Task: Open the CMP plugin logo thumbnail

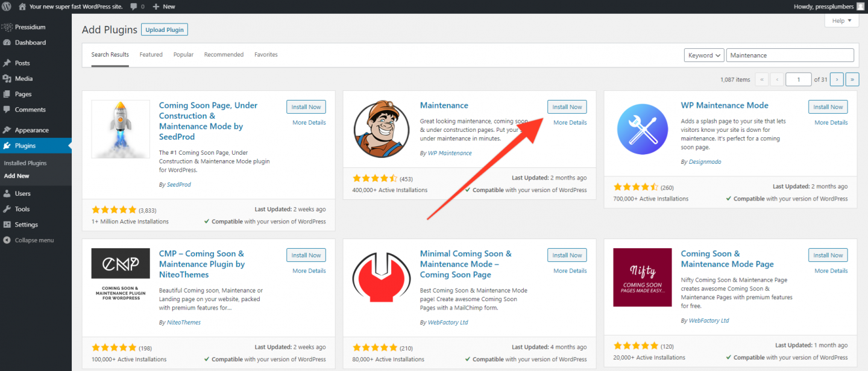Action: (121, 277)
